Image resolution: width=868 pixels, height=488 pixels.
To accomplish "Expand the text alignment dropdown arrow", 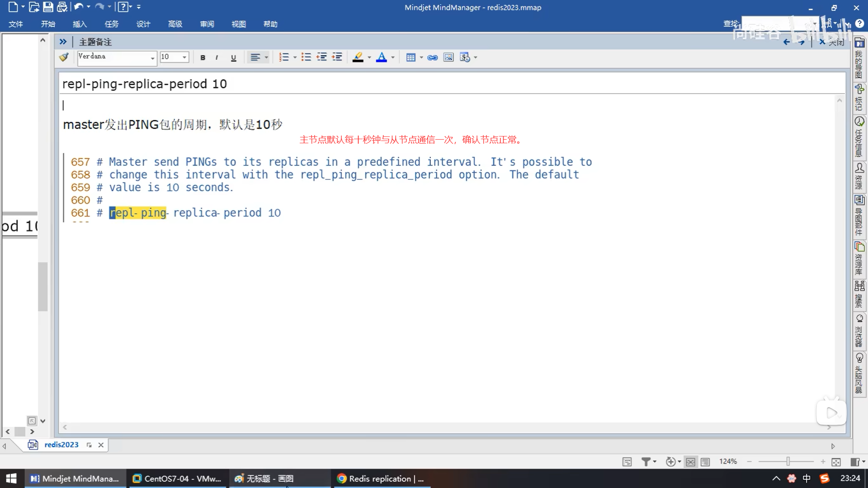I will pyautogui.click(x=266, y=57).
